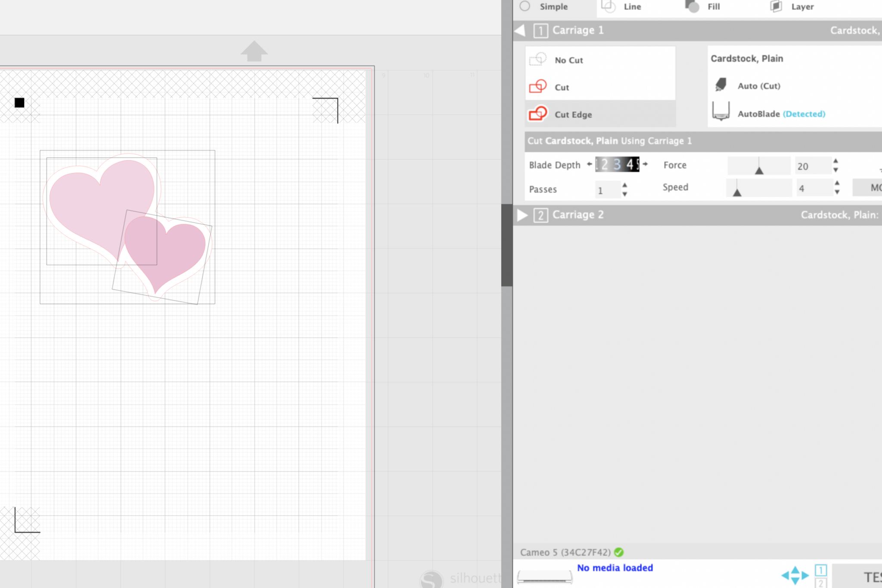Click the media load arrow above the mat
Image resolution: width=882 pixels, height=588 pixels.
[x=254, y=51]
